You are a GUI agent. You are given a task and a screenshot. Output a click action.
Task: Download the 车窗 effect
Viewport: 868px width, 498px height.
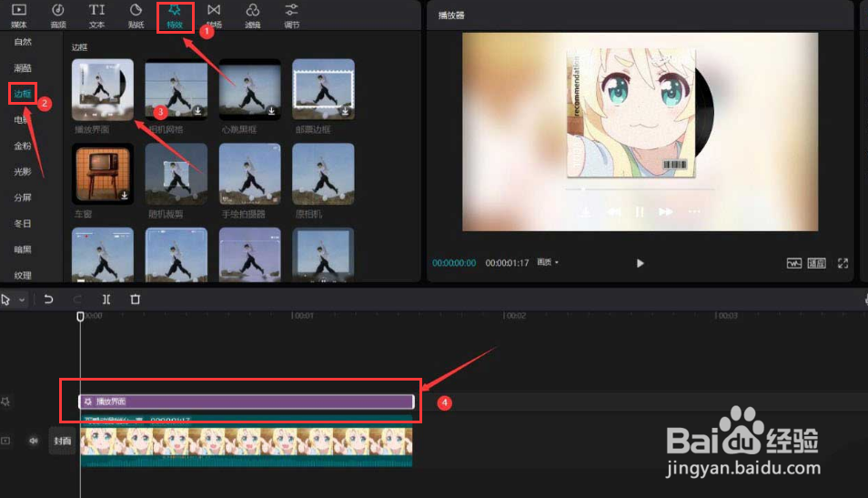click(x=124, y=195)
